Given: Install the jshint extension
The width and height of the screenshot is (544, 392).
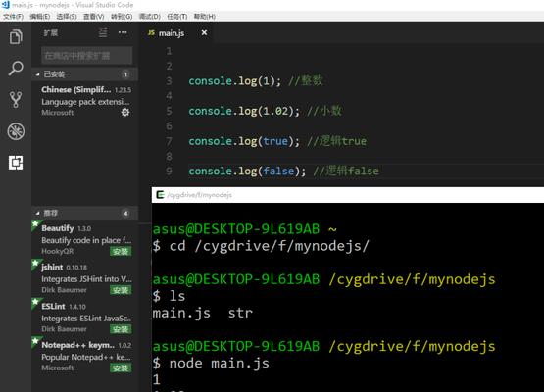Looking at the screenshot, I should 121,290.
